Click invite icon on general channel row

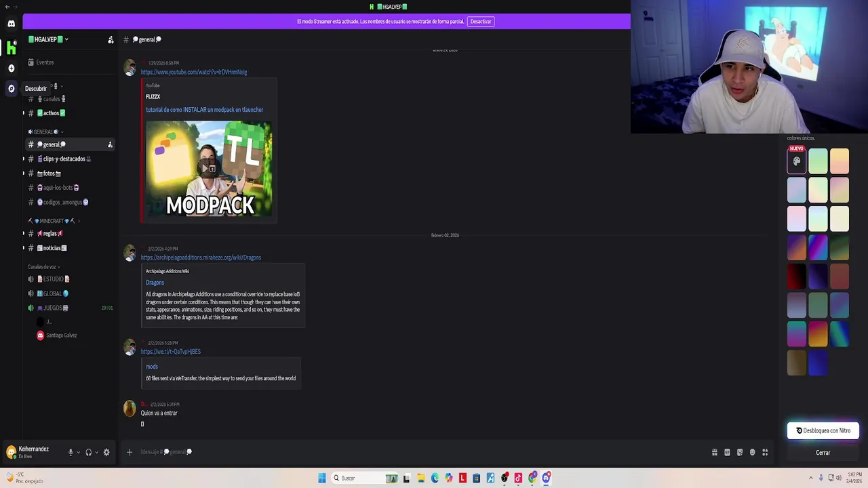tap(110, 144)
